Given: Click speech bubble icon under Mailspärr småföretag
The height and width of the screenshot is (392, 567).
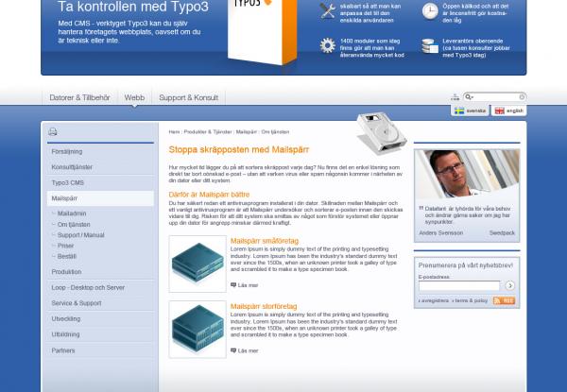Looking at the screenshot, I should coord(233,285).
